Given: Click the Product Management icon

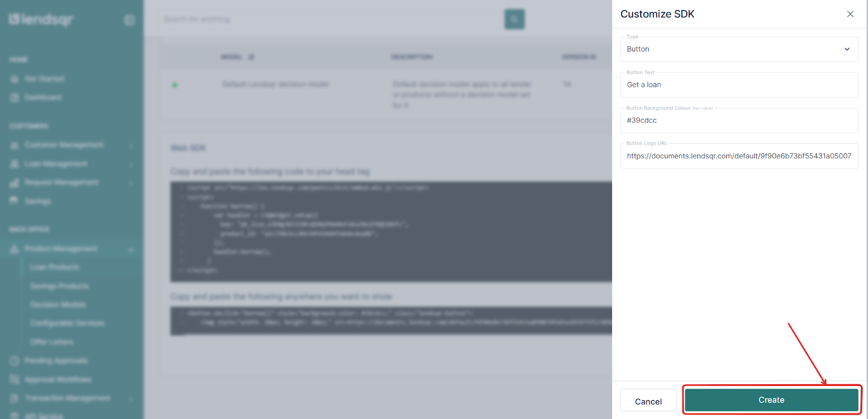Looking at the screenshot, I should click(15, 249).
